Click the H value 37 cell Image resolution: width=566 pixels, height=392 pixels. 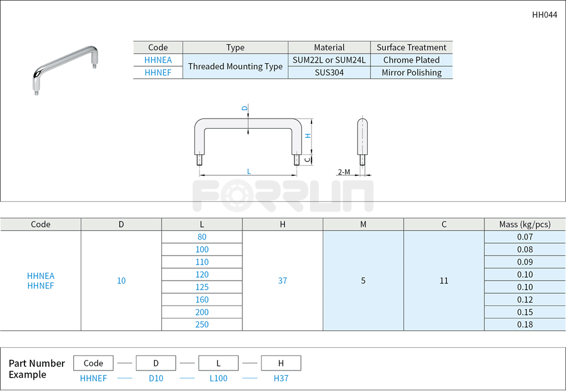(x=282, y=281)
